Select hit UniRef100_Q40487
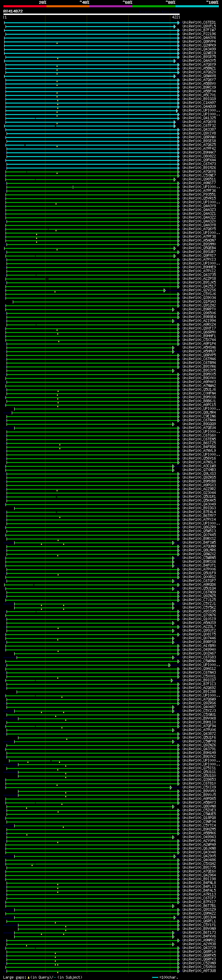The image size is (222, 980). [x=199, y=707]
